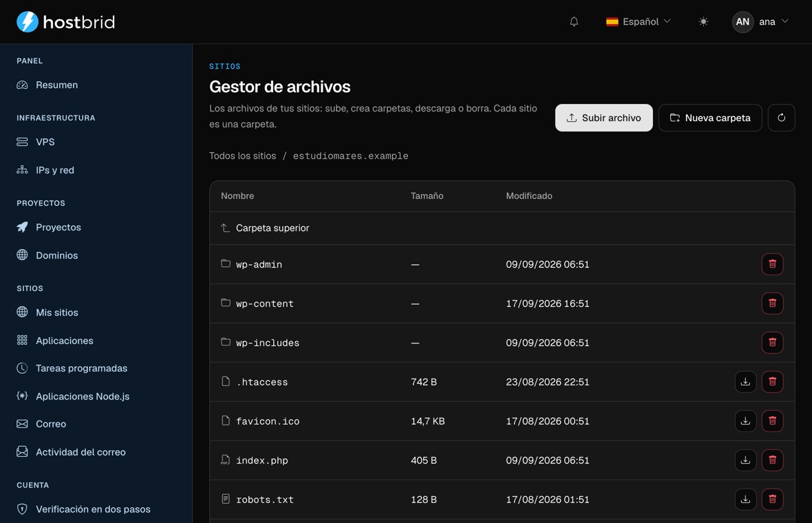Download favicon.ico

point(745,421)
